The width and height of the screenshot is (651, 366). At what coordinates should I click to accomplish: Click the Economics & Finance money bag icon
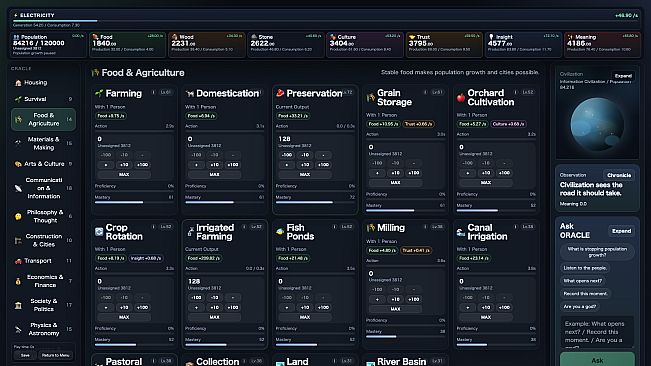tap(18, 281)
